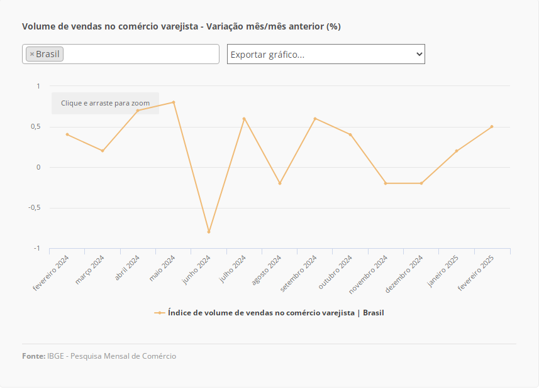The height and width of the screenshot is (392, 539).
Task: Click the 'Clique e arraste para zoom' hint box
Action: 105,103
